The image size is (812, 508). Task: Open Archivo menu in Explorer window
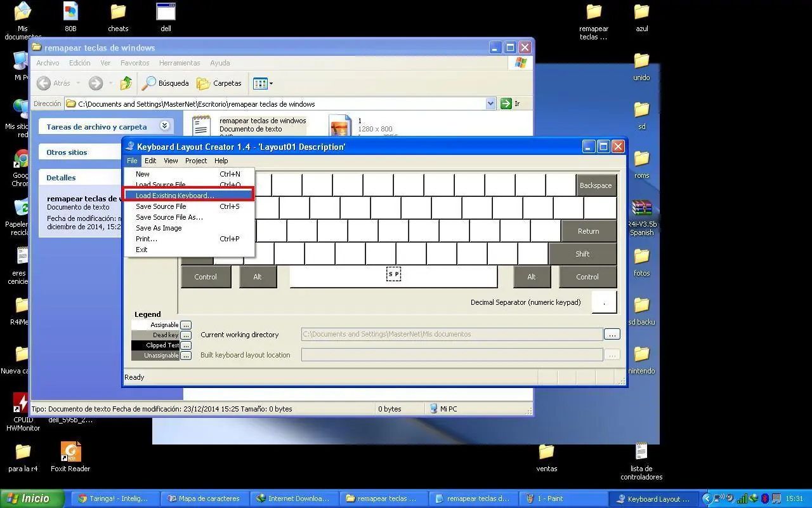pyautogui.click(x=48, y=63)
